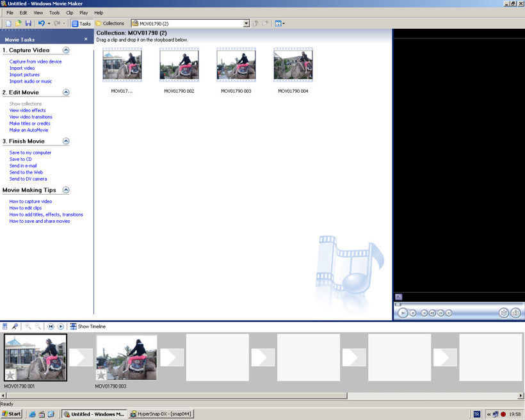Open the File menu

coord(10,13)
